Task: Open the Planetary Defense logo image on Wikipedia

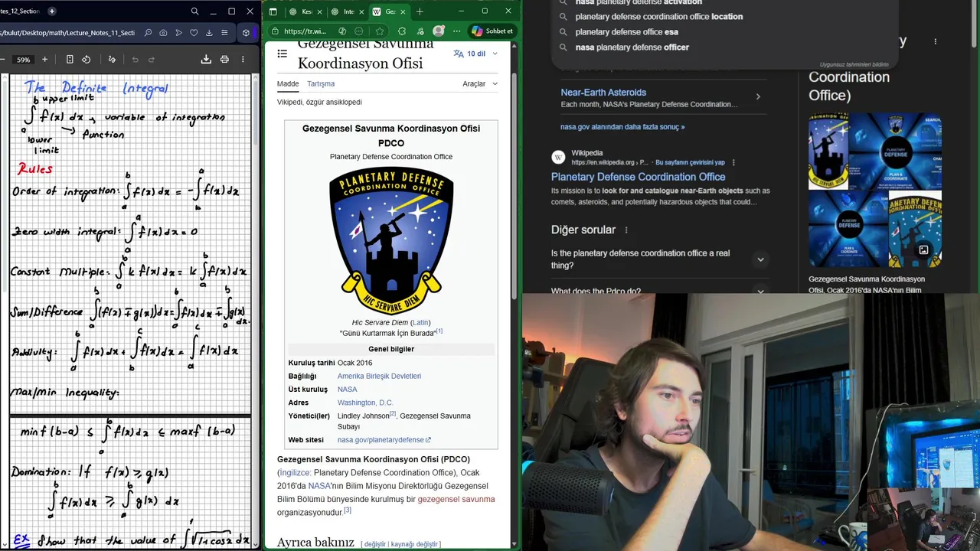Action: point(391,241)
